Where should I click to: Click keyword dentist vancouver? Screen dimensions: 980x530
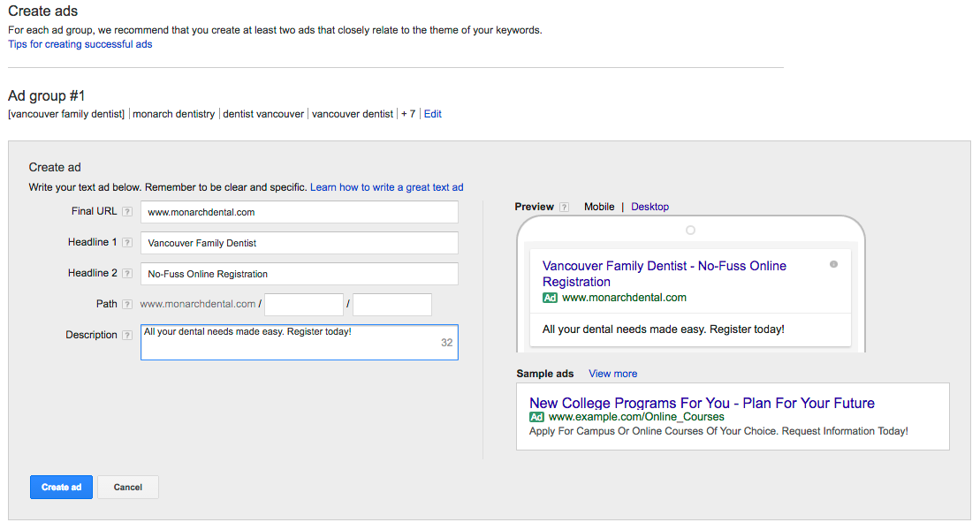click(263, 114)
